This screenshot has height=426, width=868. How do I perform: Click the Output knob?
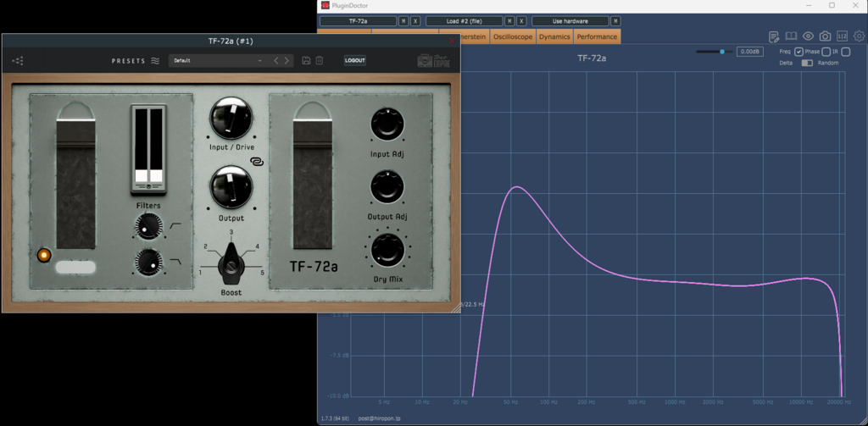tap(231, 188)
